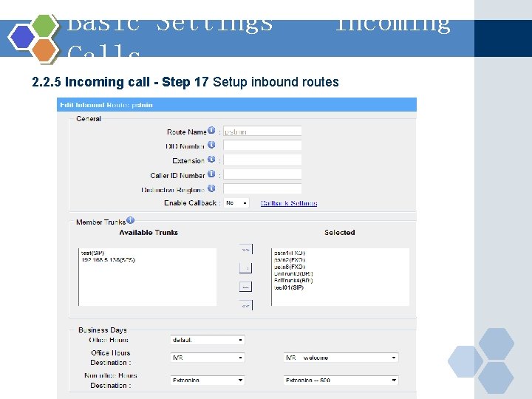
Task: Select BriTrunk3(BRI) in Selected list
Action: coord(293,274)
